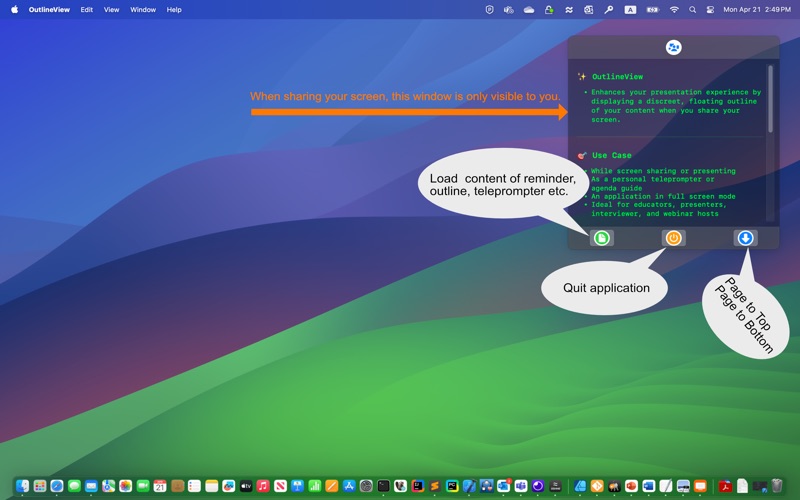
Task: Open Mail from the Dock
Action: pos(91,486)
